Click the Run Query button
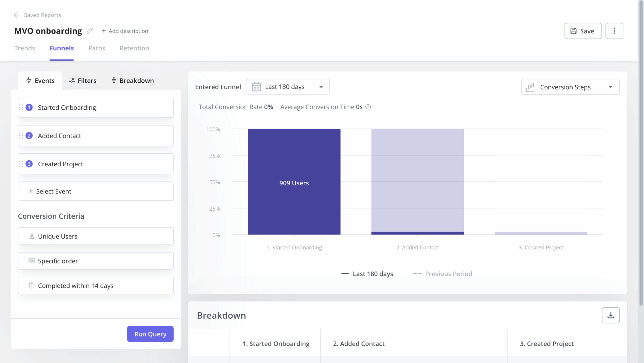This screenshot has height=363, width=644. 150,334
